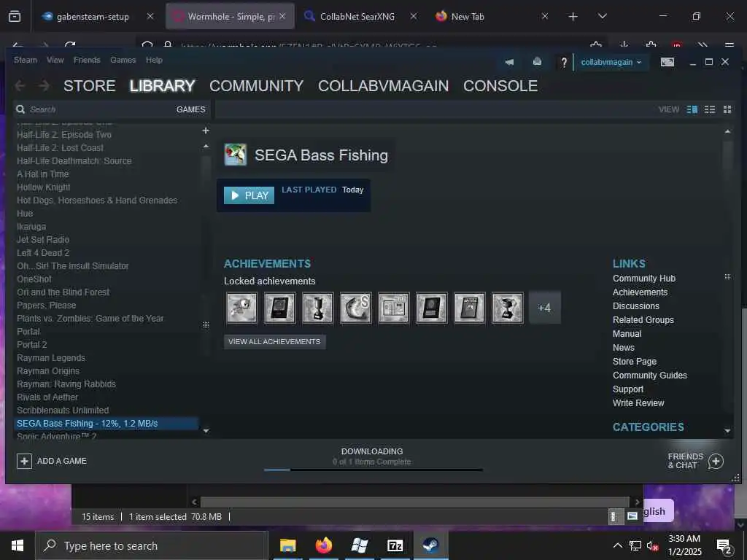Open the collabvmagain account dropdown
This screenshot has width=747, height=560.
click(611, 63)
